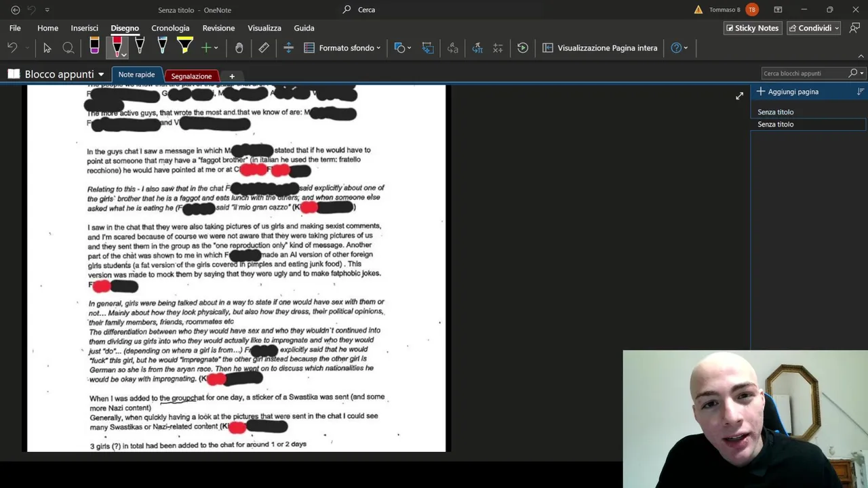Screen dimensions: 868x488
Task: Click the sort pages icon
Action: tap(861, 91)
